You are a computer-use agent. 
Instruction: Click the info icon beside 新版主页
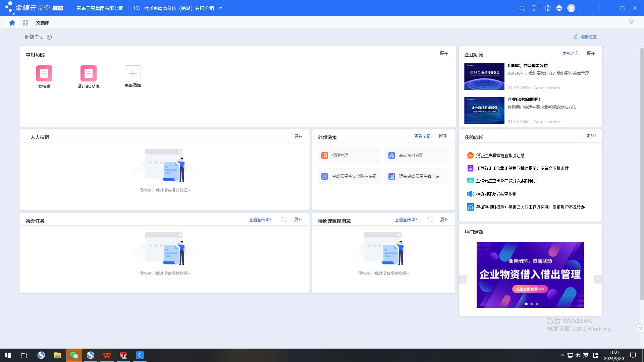pos(49,37)
